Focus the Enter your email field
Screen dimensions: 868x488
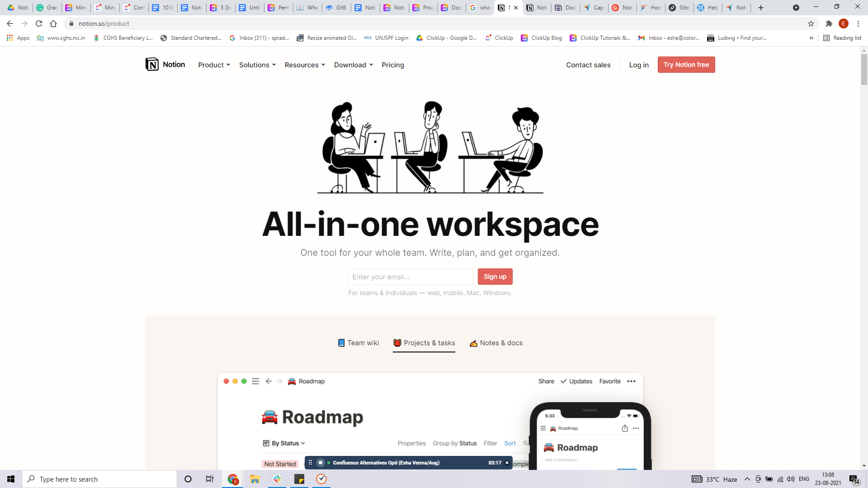(x=410, y=277)
